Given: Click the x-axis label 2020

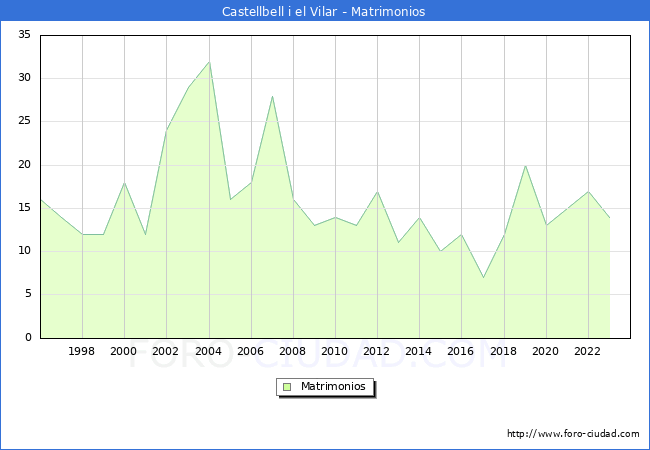Looking at the screenshot, I should point(546,351).
